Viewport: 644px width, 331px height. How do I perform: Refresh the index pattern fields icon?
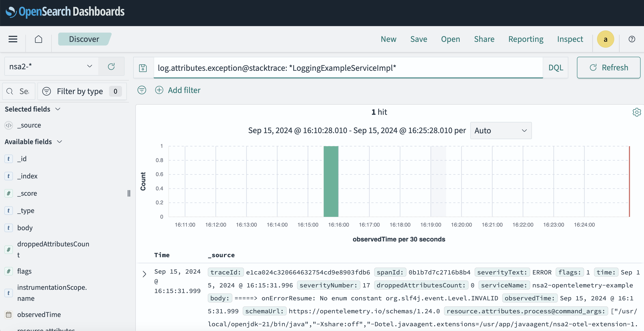[x=111, y=66]
